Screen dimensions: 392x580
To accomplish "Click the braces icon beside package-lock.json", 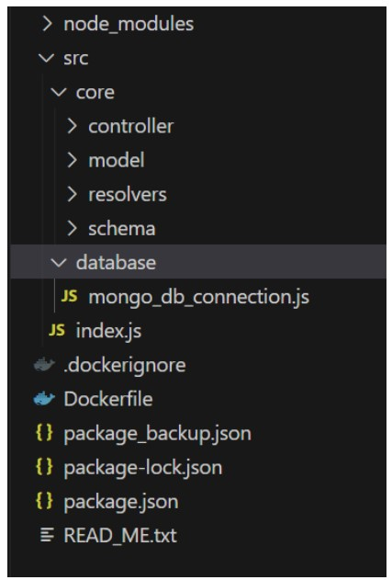I will pos(44,467).
